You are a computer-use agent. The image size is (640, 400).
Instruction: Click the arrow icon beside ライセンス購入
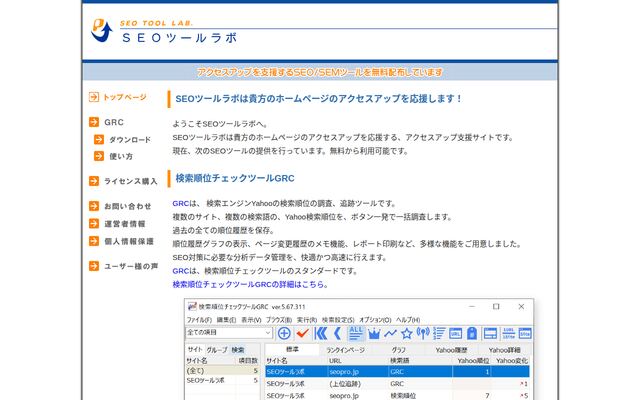point(94,181)
